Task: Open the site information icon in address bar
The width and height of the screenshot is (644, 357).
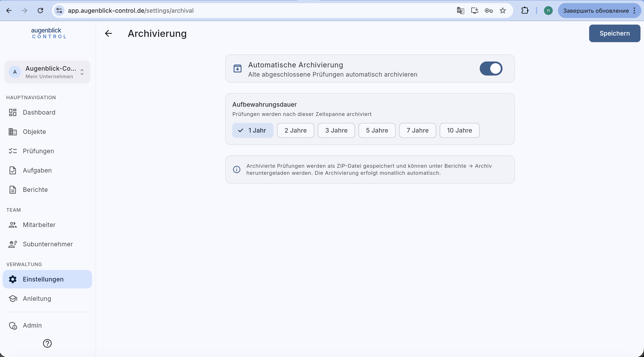Action: coord(59,11)
